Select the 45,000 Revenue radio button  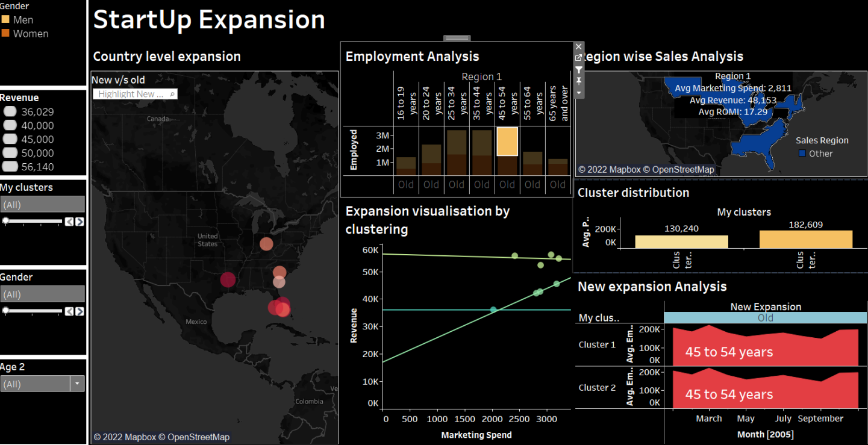click(10, 139)
